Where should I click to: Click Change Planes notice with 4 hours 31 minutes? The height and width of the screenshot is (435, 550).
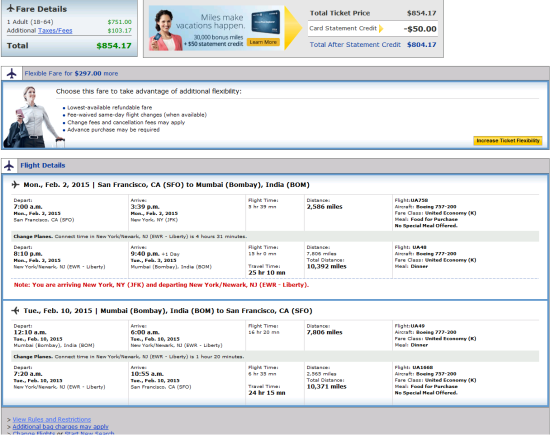point(275,236)
